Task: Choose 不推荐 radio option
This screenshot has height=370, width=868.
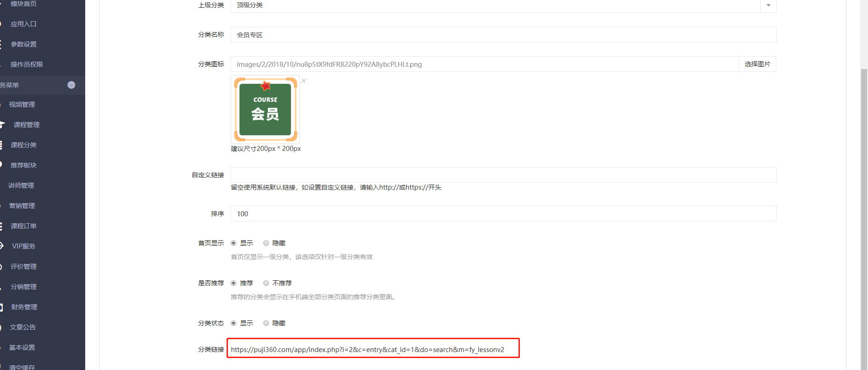Action: pyautogui.click(x=266, y=283)
